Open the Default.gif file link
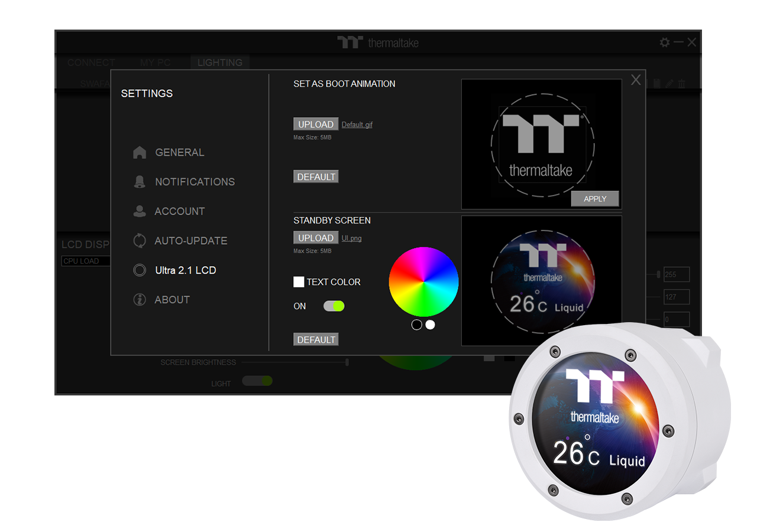 357,125
